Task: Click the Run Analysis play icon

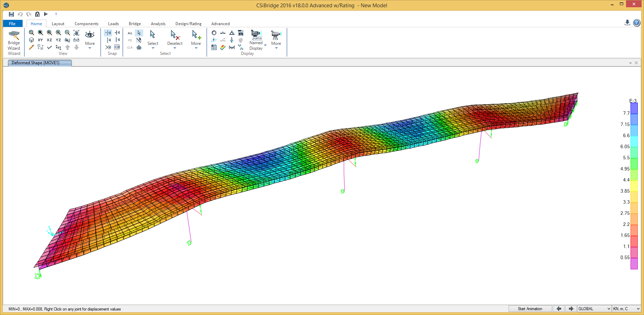Action: click(x=46, y=14)
